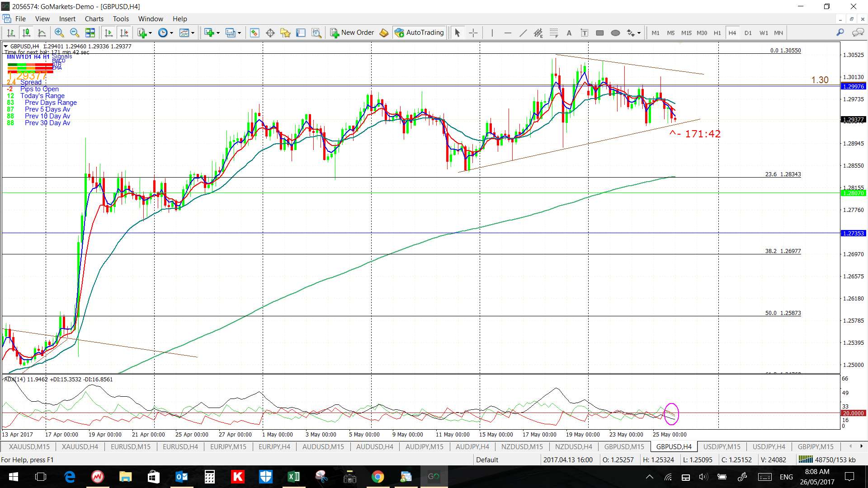This screenshot has width=868, height=488.
Task: Switch to AUDJPY,M15 chart tab
Action: tap(425, 446)
